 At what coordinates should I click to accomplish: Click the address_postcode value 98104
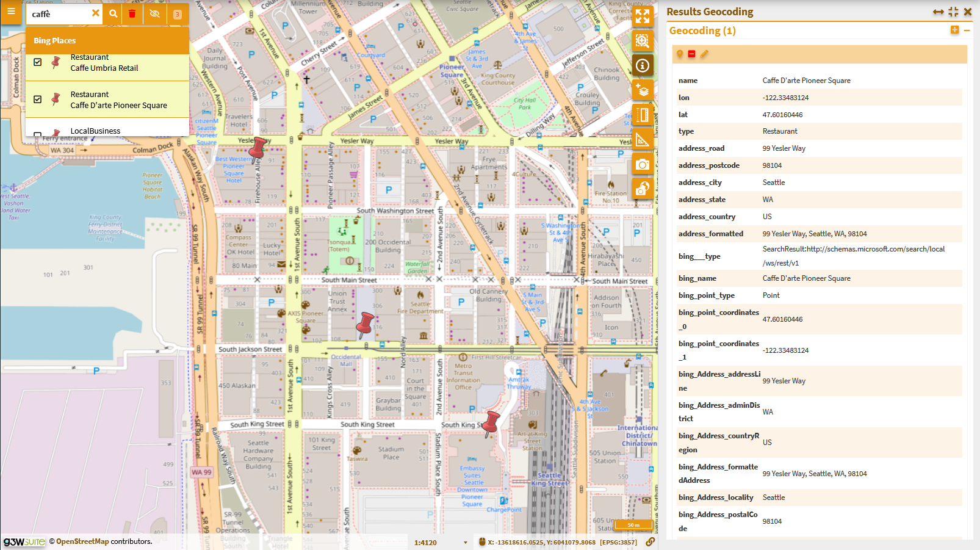coord(772,165)
